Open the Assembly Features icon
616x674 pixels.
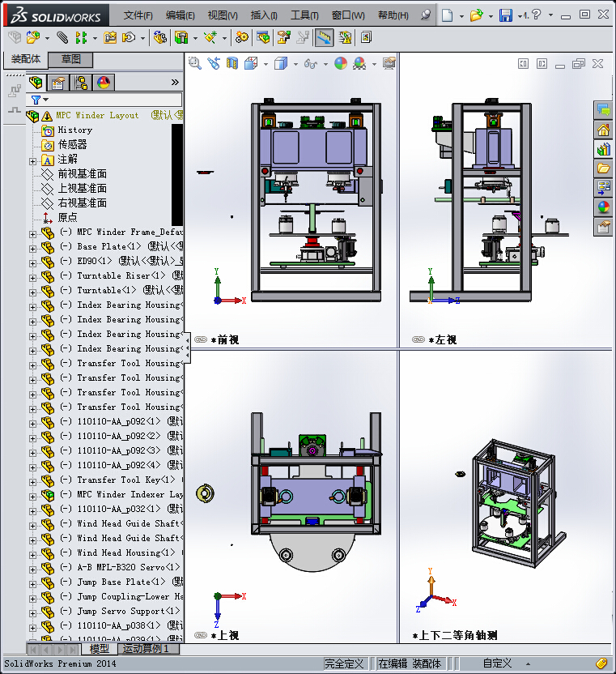point(181,38)
